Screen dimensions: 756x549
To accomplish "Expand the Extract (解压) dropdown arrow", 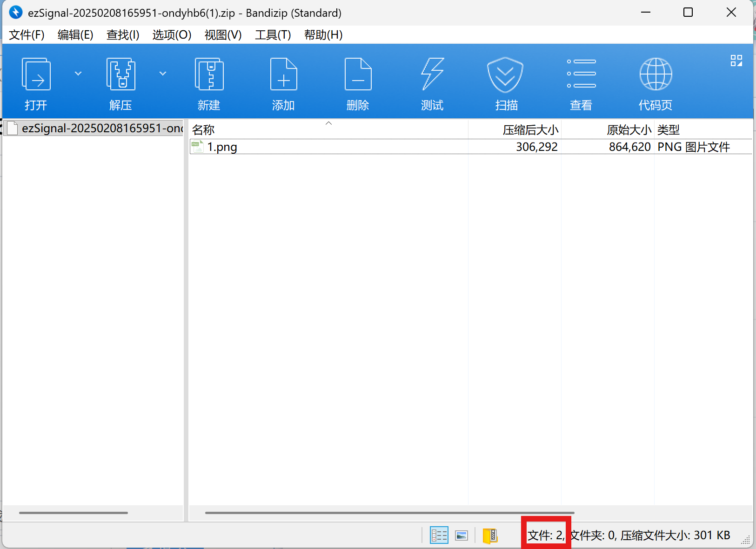I will [x=163, y=74].
